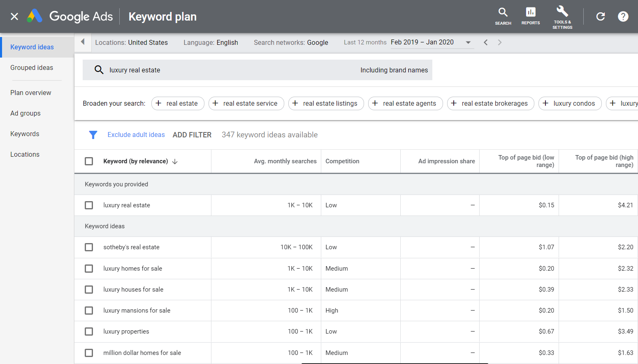Go to previous date range arrow
The width and height of the screenshot is (638, 364).
click(486, 42)
